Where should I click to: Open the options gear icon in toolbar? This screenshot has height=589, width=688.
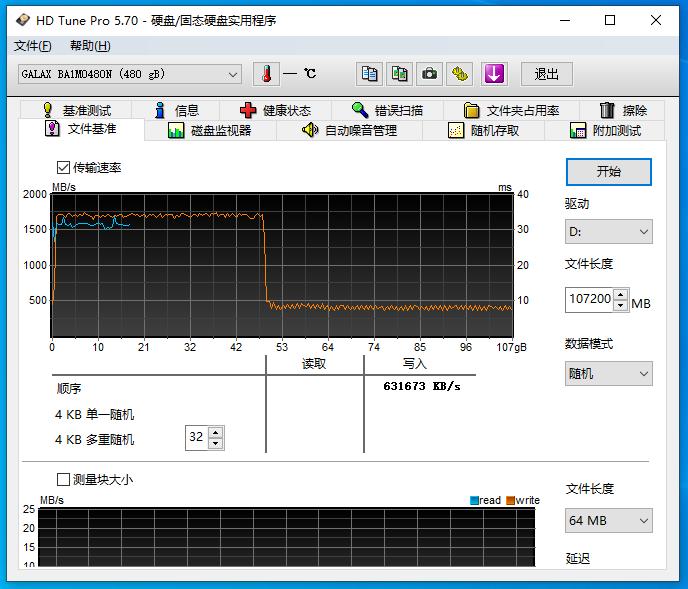(459, 74)
